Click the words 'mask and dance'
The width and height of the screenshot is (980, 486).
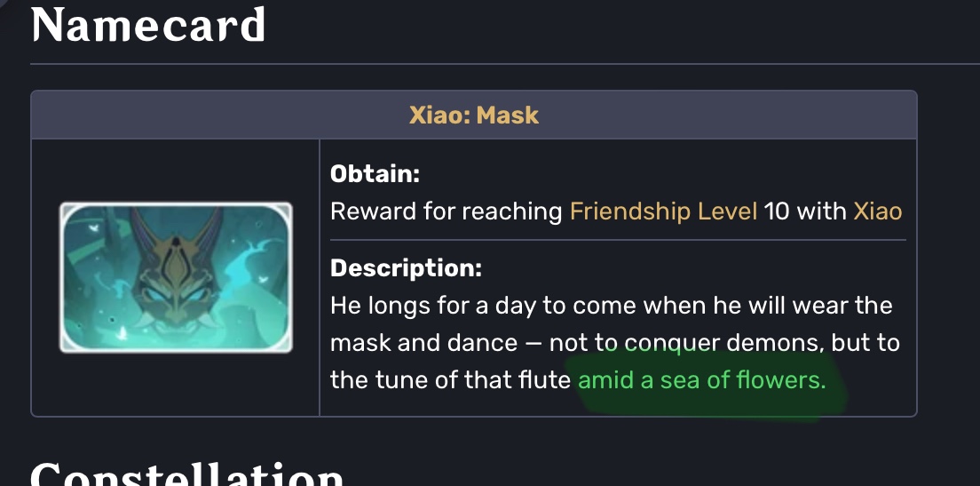tap(431, 343)
